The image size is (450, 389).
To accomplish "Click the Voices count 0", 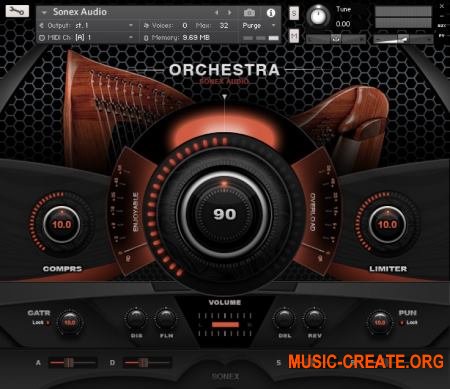I will pos(185,25).
